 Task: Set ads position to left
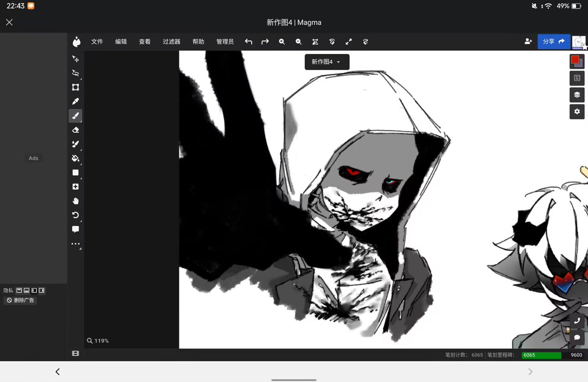pyautogui.click(x=34, y=290)
